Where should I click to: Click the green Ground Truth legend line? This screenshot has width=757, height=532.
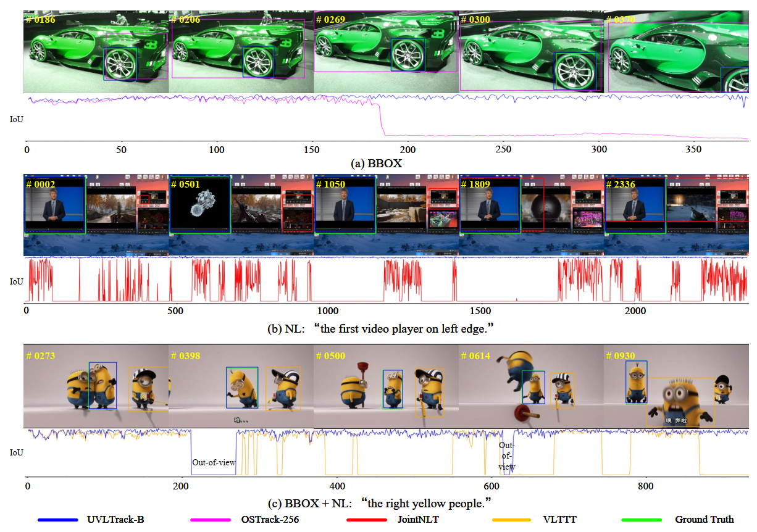pos(641,520)
